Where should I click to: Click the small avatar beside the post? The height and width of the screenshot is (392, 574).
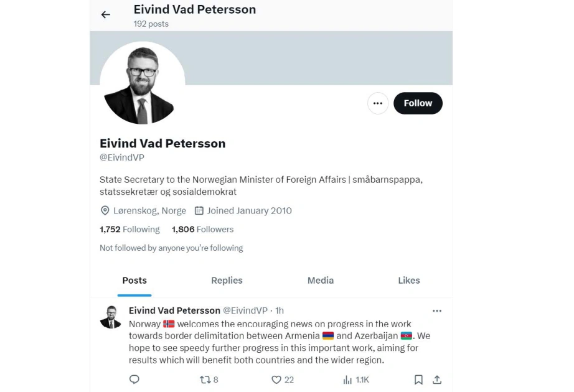point(111,317)
